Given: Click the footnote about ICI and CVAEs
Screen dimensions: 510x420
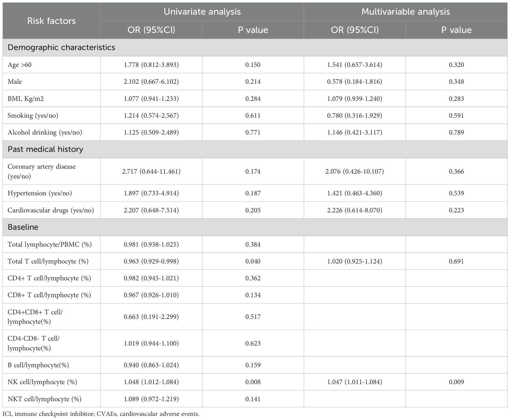Looking at the screenshot, I should point(101,414).
